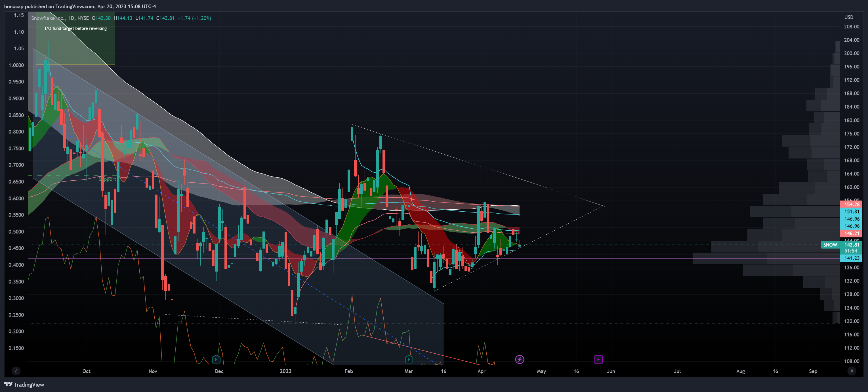868x392 pixels.
Task: Click the Jun time axis label
Action: click(x=611, y=371)
